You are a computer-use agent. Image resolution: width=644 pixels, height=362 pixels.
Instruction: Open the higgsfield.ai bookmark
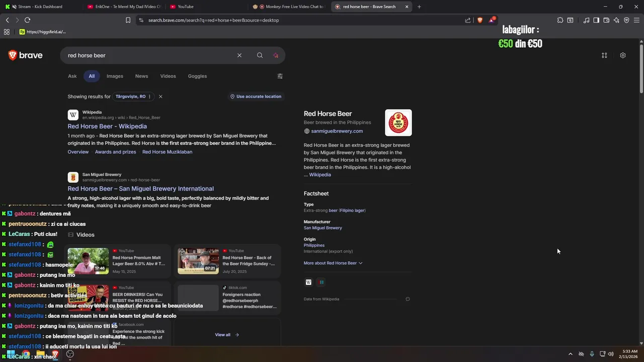43,32
